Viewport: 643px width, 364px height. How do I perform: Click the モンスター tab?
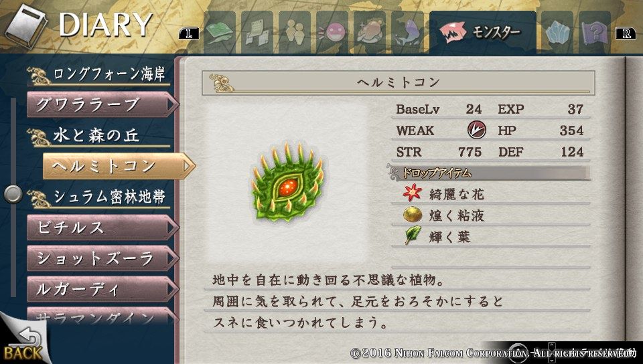pos(483,32)
